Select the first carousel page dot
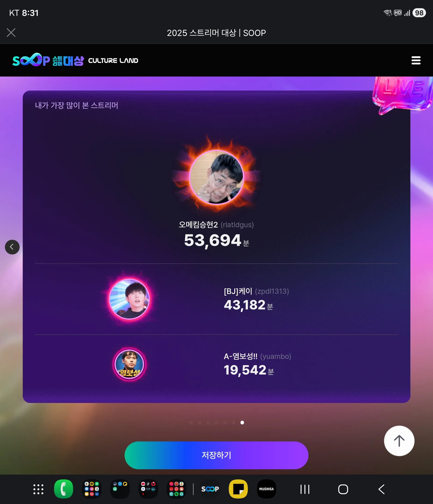Screen dimensions: 433x504 pos(191,423)
